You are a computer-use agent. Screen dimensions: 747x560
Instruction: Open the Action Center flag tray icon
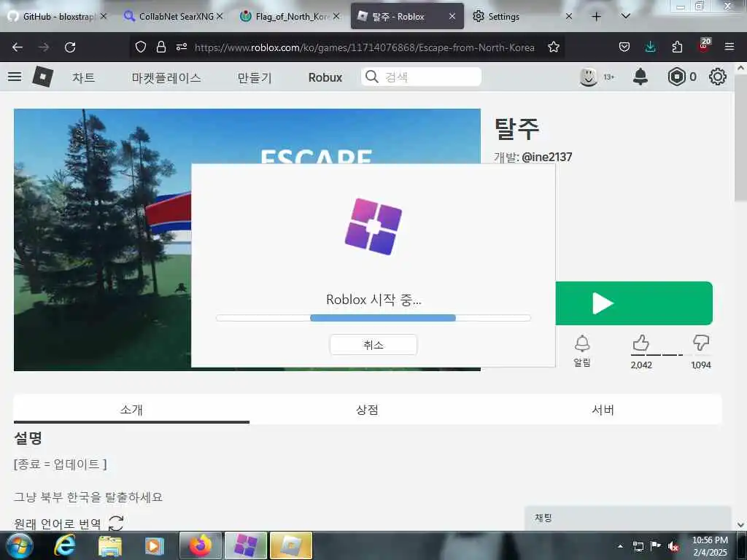tap(656, 545)
